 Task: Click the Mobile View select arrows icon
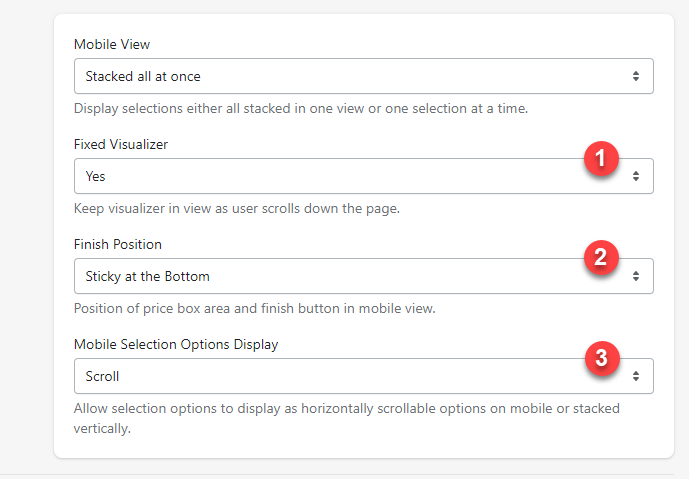pos(636,76)
